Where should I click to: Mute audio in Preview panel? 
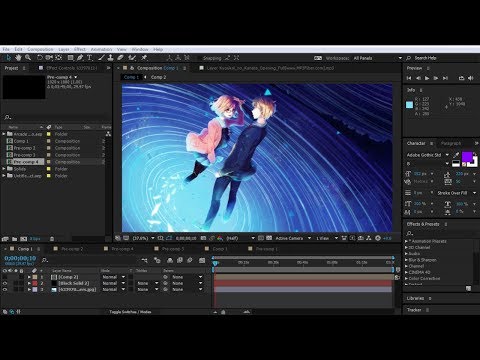pos(471,78)
